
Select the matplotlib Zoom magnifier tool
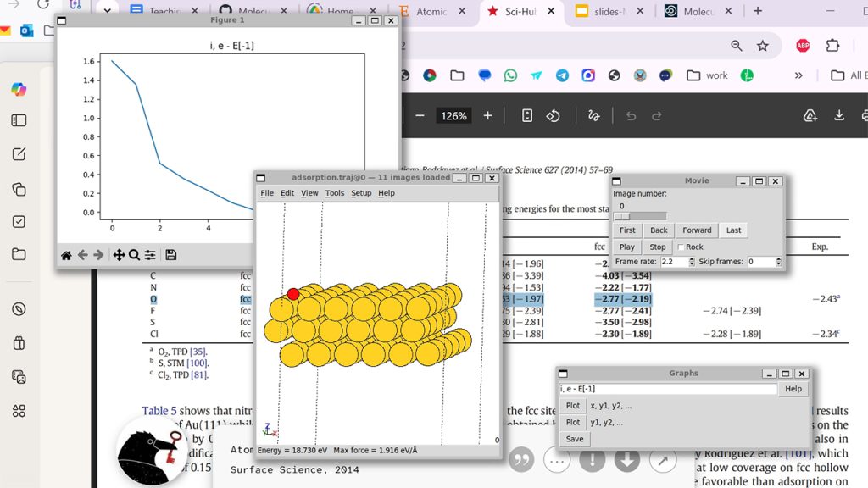(x=134, y=255)
